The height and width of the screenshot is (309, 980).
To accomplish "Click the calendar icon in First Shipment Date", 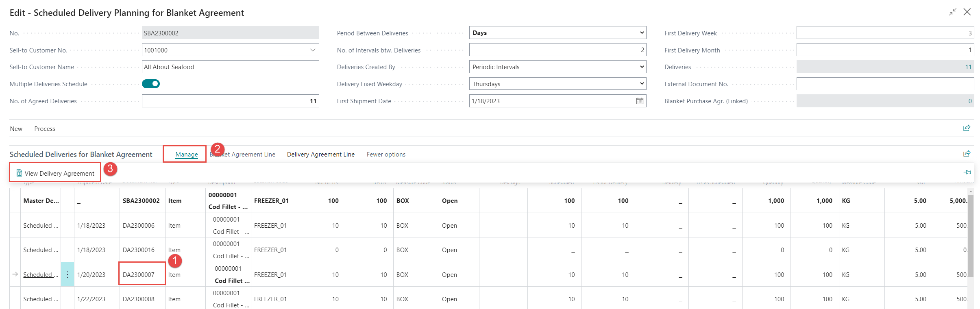I will click(639, 101).
